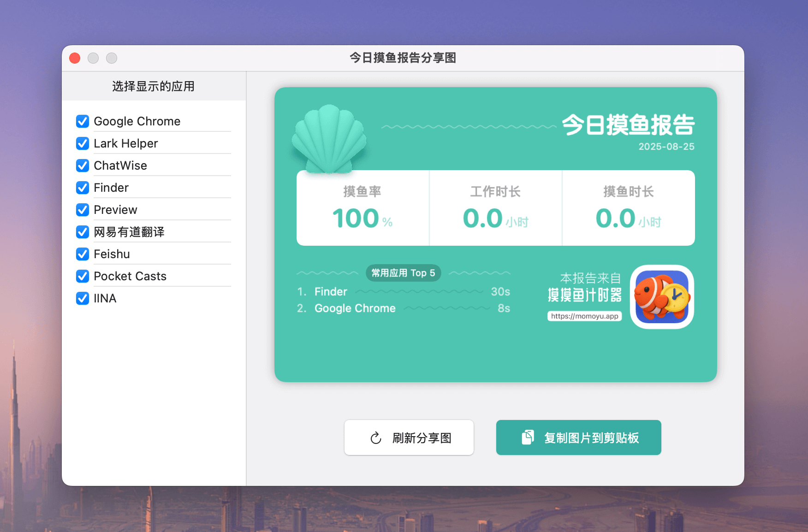This screenshot has height=532, width=808.
Task: Disable ChatWise in the app list
Action: coord(82,166)
